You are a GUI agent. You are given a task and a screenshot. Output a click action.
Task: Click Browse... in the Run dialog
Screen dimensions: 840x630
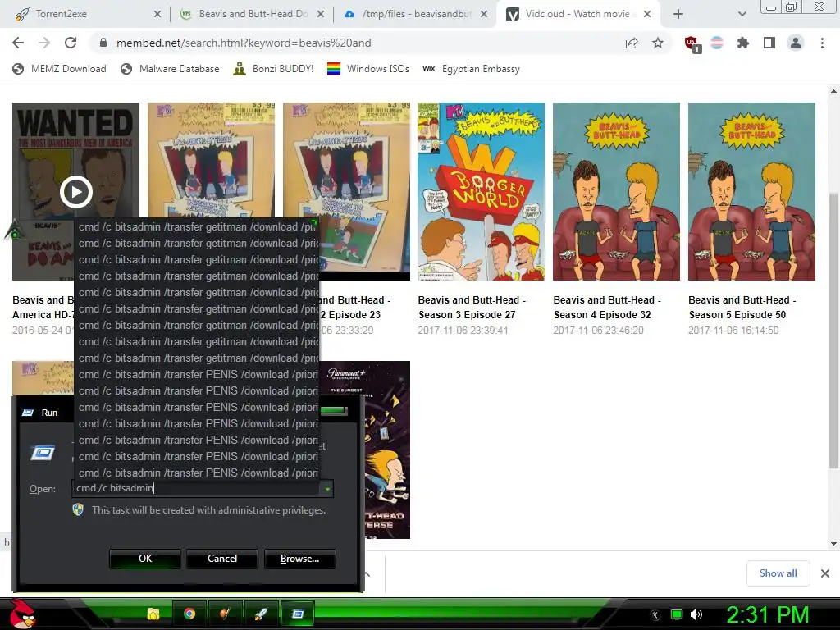tap(300, 559)
